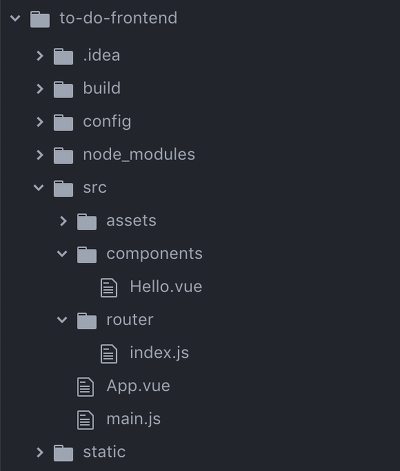Open main.js in the editor
The width and height of the screenshot is (400, 471).
click(133, 419)
